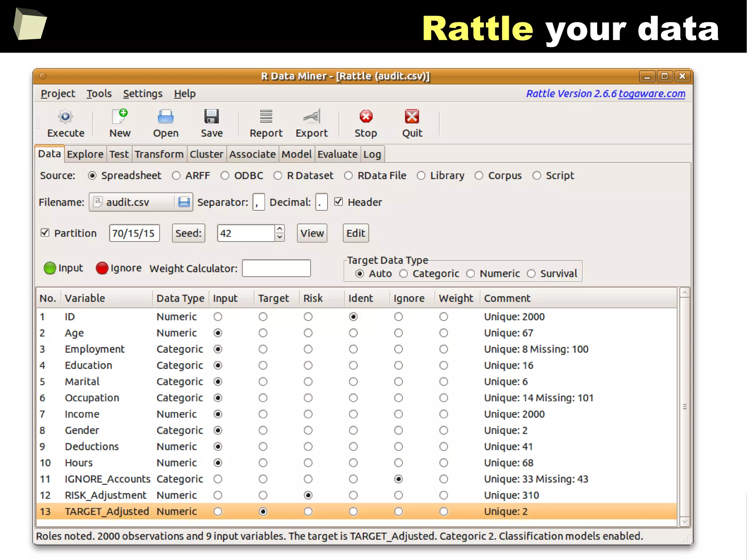Select Script source option

[537, 176]
